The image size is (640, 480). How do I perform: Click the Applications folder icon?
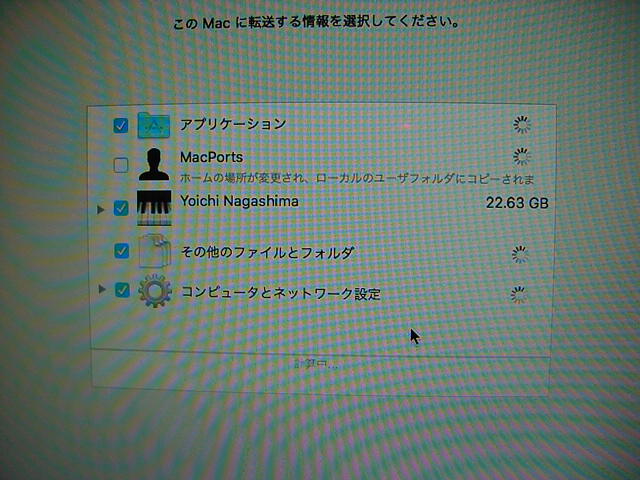[x=153, y=125]
